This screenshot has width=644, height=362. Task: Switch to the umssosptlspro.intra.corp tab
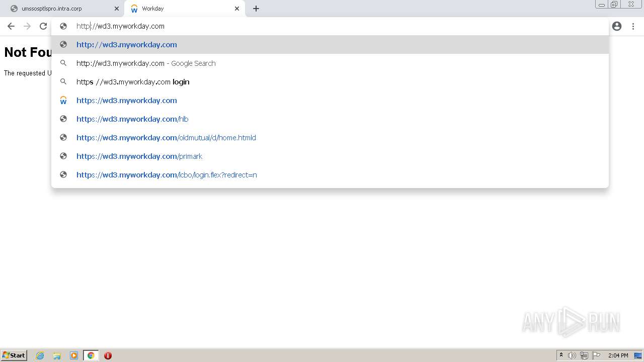[63, 9]
